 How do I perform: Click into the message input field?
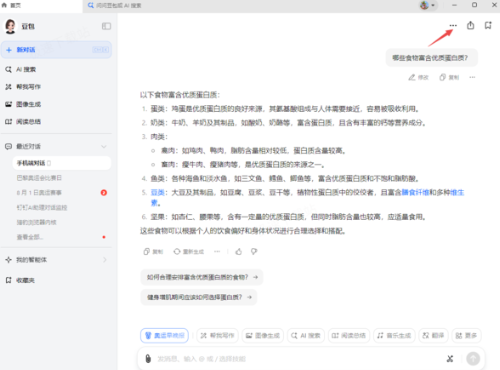click(298, 359)
